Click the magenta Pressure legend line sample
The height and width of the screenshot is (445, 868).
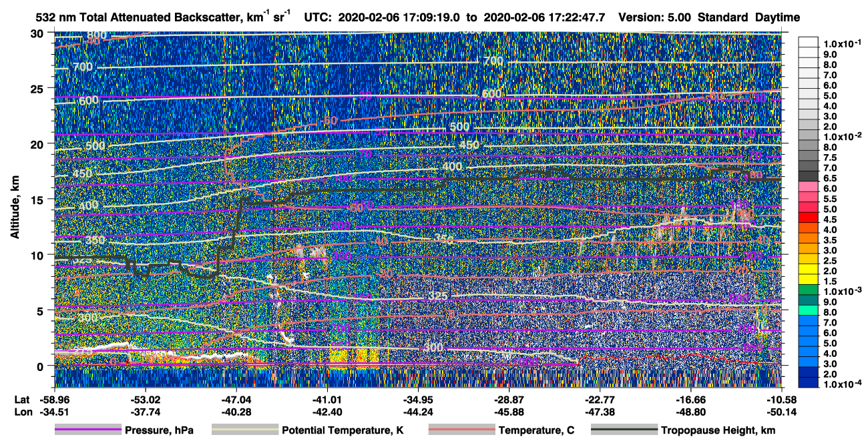pyautogui.click(x=88, y=430)
